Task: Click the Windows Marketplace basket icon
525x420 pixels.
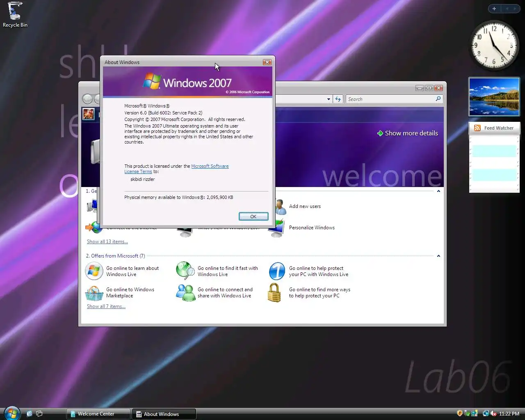Action: pyautogui.click(x=94, y=293)
